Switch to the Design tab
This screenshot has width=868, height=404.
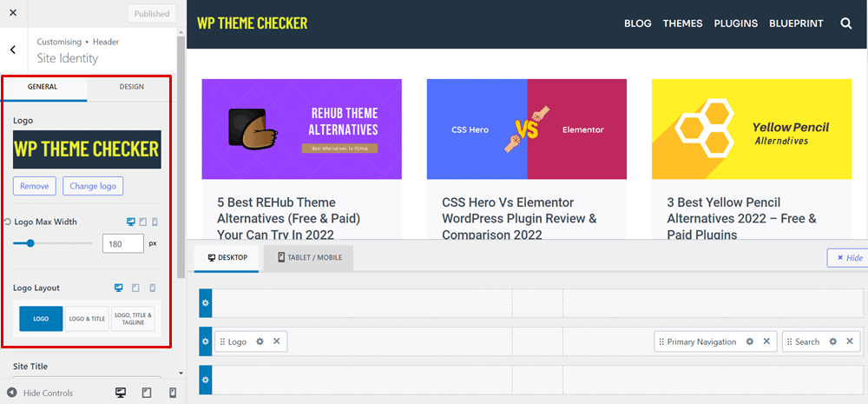point(131,87)
